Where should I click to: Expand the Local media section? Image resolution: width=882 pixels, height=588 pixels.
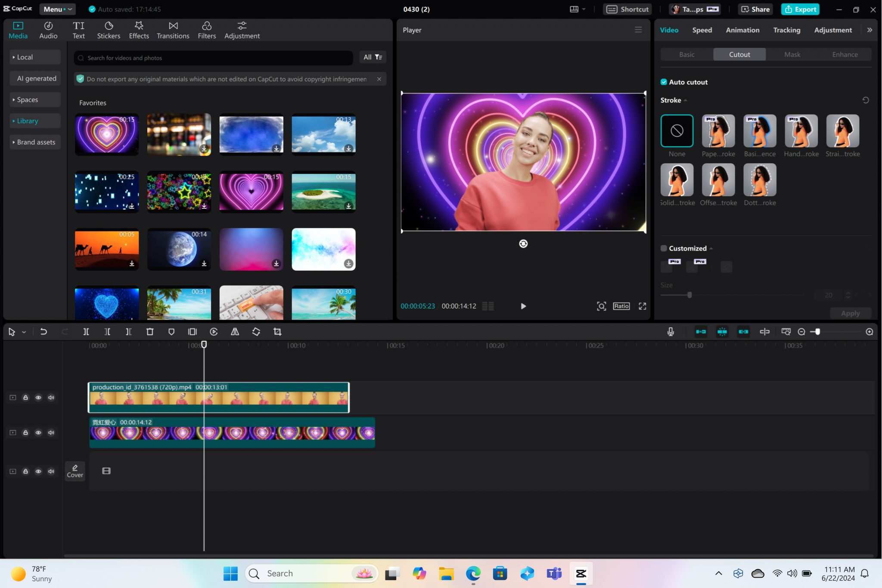(25, 57)
